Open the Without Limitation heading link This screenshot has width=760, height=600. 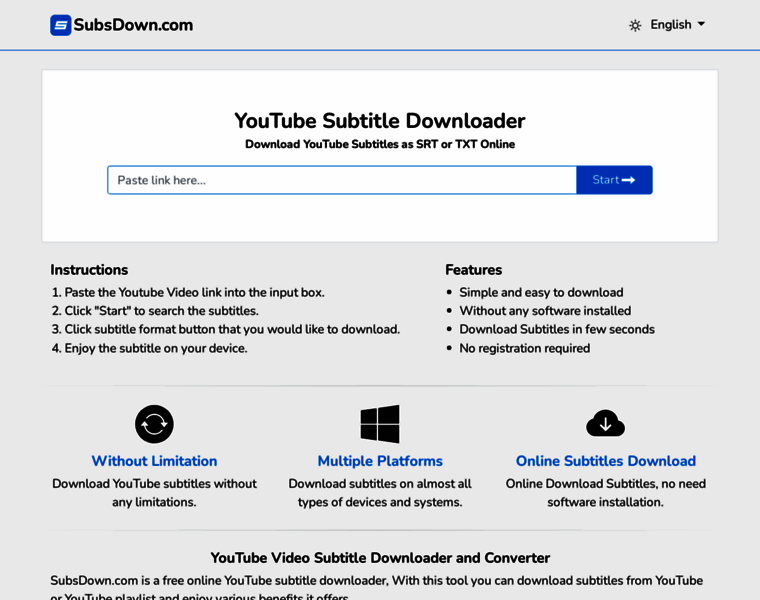pyautogui.click(x=154, y=461)
